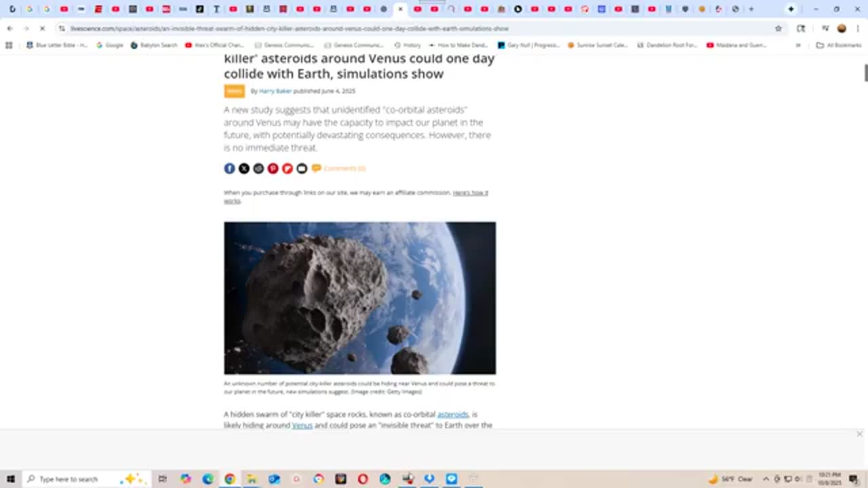
Task: Share article on Facebook
Action: click(229, 168)
